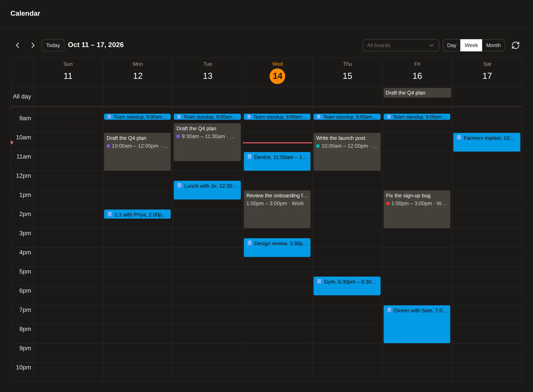The image size is (533, 392).
Task: Click the purple dot on Monday's Q4 plan task
Action: tap(108, 146)
